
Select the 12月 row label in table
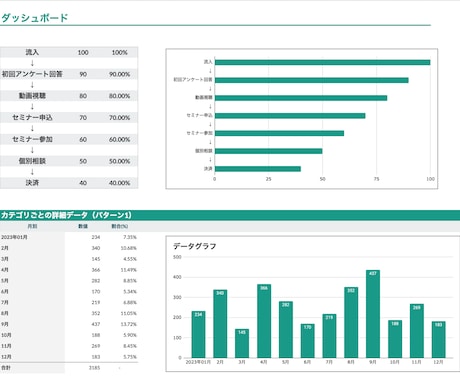coord(6,357)
